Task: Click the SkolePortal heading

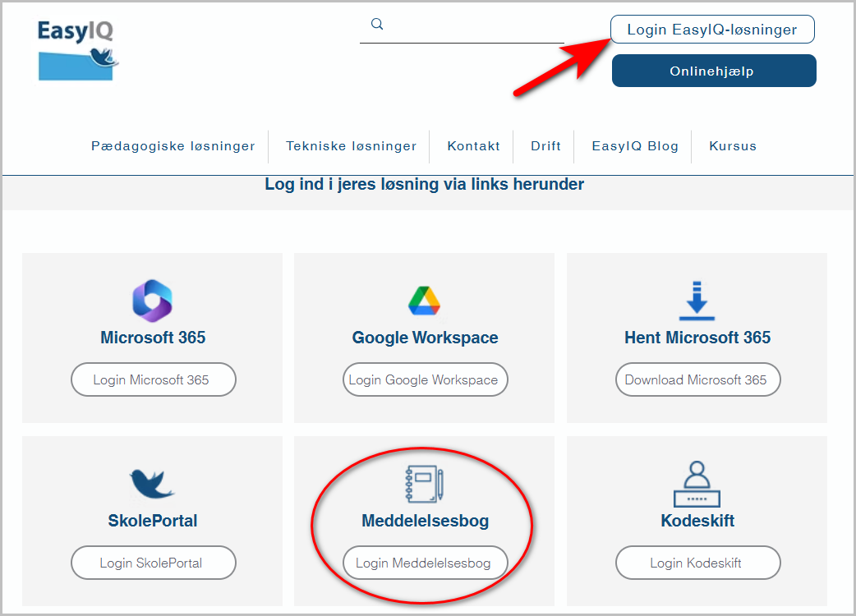Action: tap(153, 521)
